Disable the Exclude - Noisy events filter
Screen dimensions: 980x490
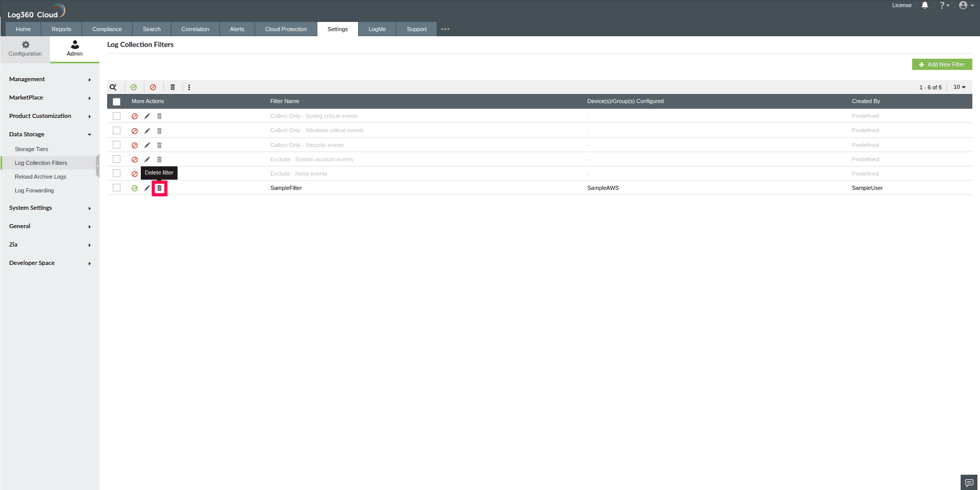pos(134,174)
